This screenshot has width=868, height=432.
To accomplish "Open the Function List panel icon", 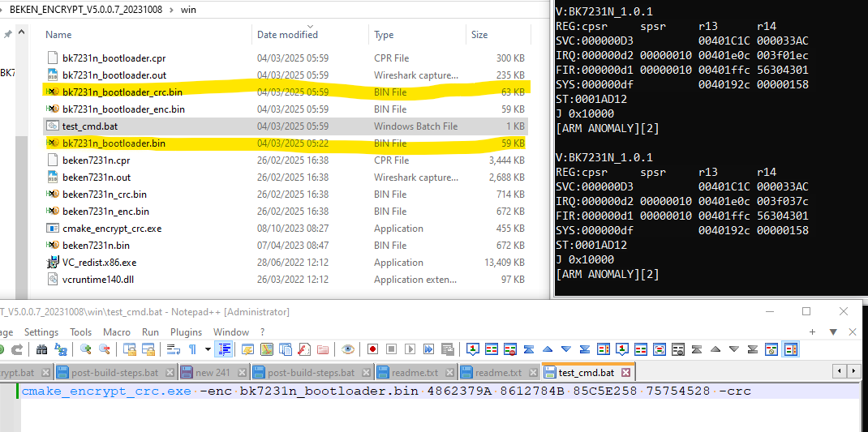I will 304,349.
